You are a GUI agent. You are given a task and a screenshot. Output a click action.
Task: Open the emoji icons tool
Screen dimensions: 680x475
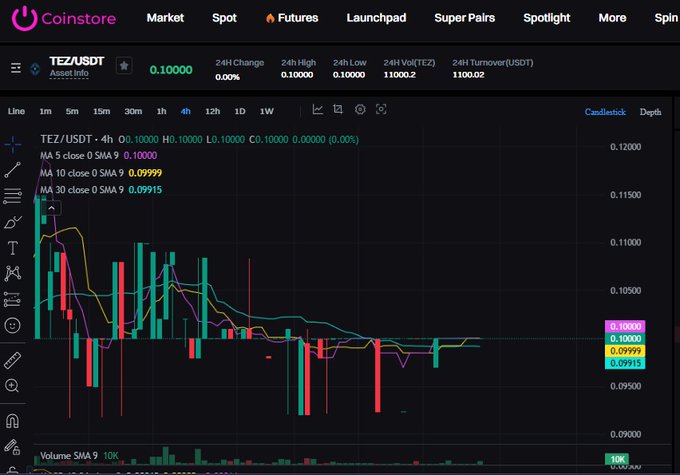point(12,325)
